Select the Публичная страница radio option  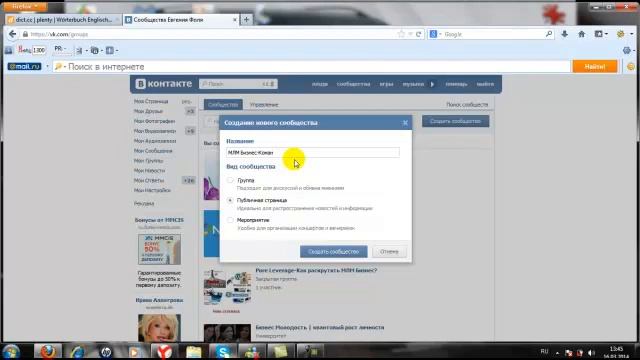coord(230,200)
